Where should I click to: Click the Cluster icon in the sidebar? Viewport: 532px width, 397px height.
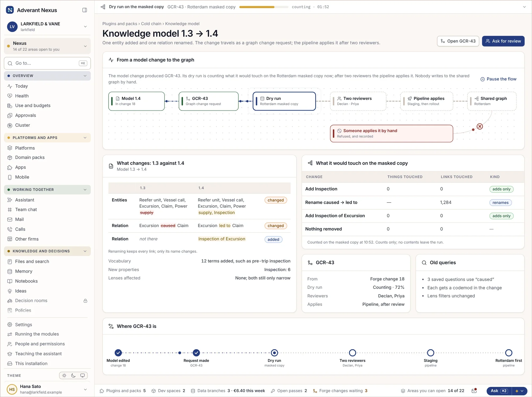10,125
